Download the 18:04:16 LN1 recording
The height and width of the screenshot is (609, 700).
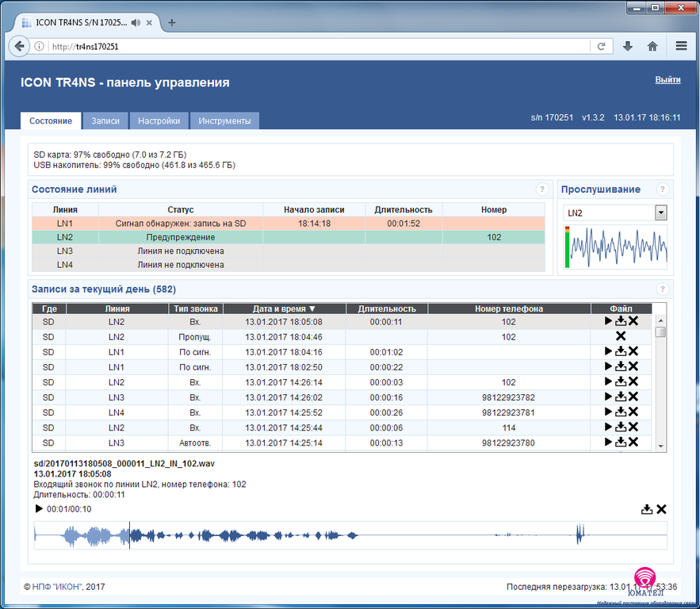click(621, 351)
